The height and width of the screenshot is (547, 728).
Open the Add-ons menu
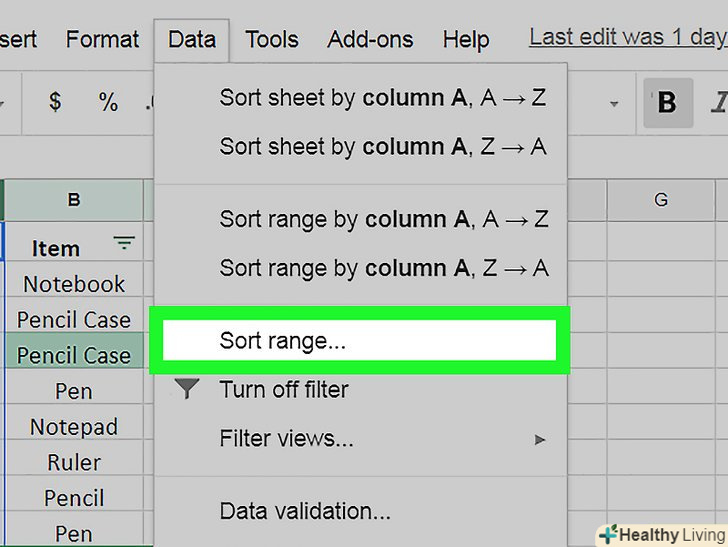(370, 40)
